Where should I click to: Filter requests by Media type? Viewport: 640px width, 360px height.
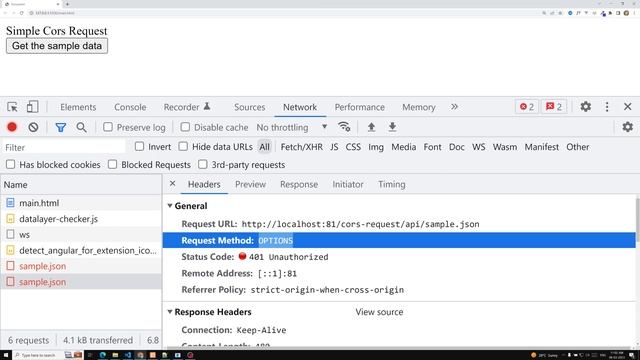(x=404, y=147)
